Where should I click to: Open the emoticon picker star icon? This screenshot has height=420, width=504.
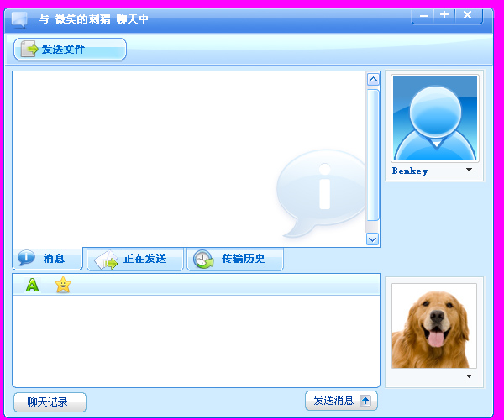tap(63, 285)
